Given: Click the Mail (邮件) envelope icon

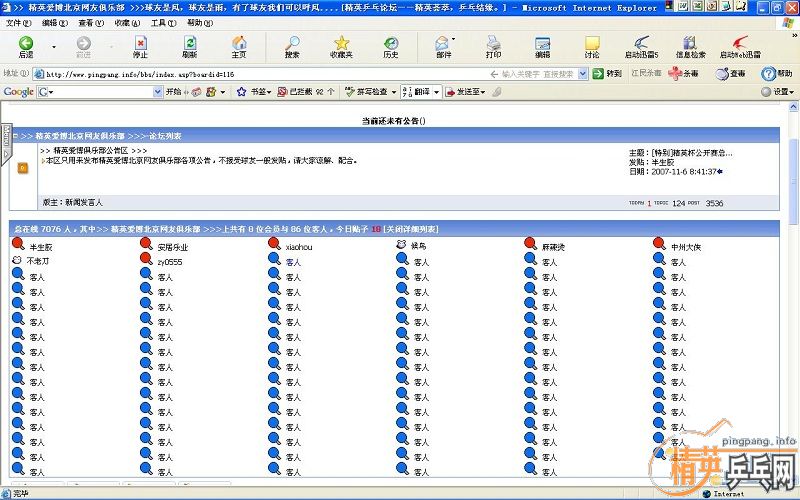Looking at the screenshot, I should tap(443, 47).
